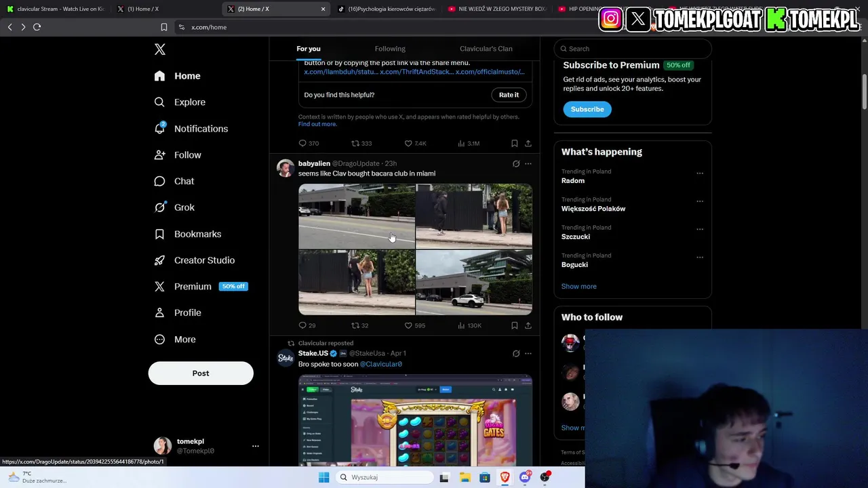
Task: Open options dots for Bogucki trend
Action: click(700, 258)
